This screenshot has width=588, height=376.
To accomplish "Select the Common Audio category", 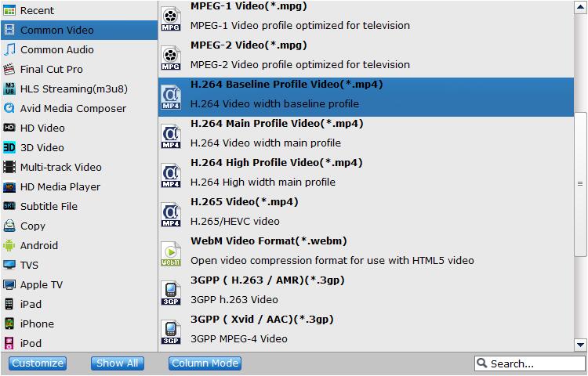I will (79, 49).
